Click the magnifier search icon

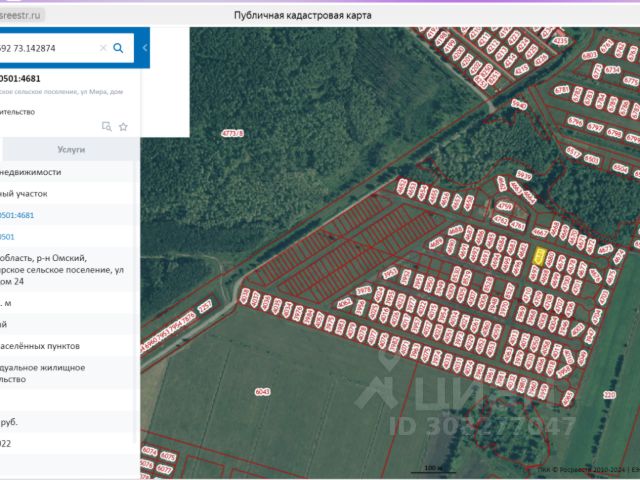tap(118, 48)
